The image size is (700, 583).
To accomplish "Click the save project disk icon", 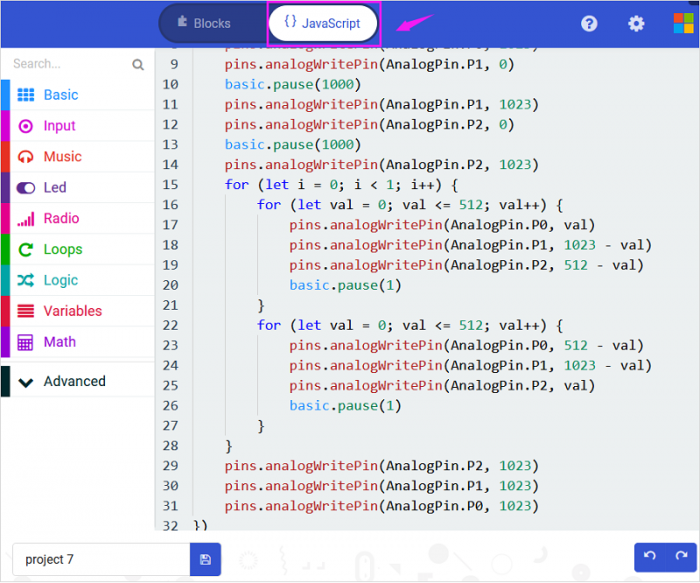I will click(205, 560).
